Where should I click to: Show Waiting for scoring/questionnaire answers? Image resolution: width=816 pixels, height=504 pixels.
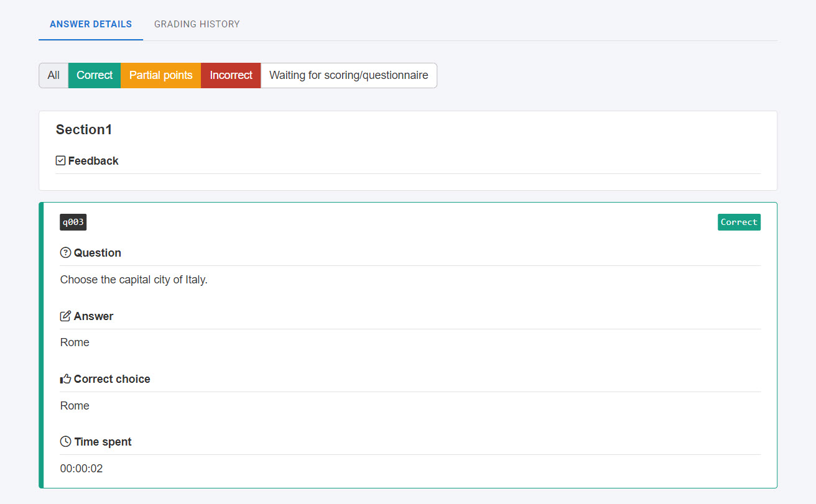(348, 75)
